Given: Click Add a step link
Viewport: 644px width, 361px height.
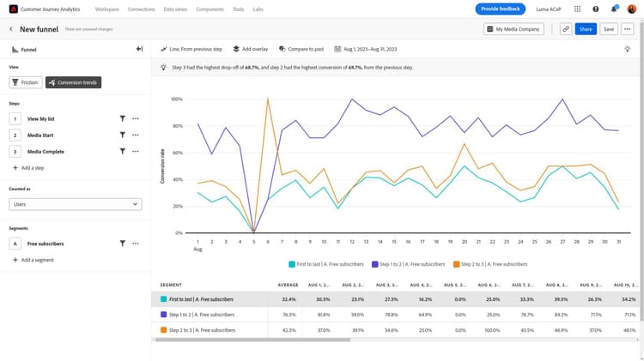Looking at the screenshot, I should (x=33, y=168).
